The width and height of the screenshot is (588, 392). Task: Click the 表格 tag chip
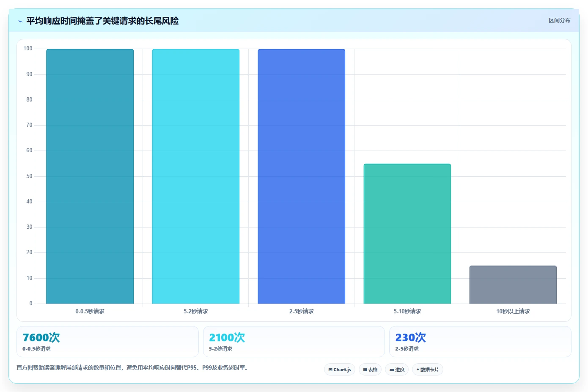click(370, 370)
